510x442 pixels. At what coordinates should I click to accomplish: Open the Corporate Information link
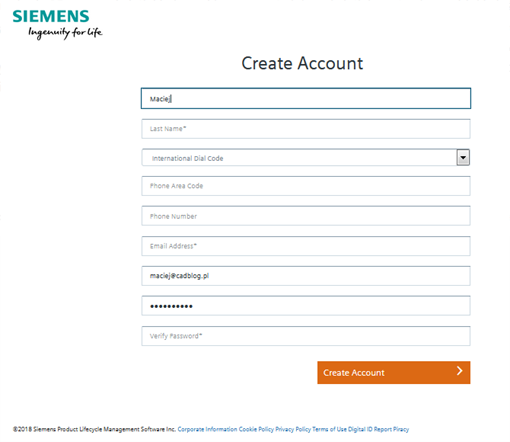coord(207,429)
